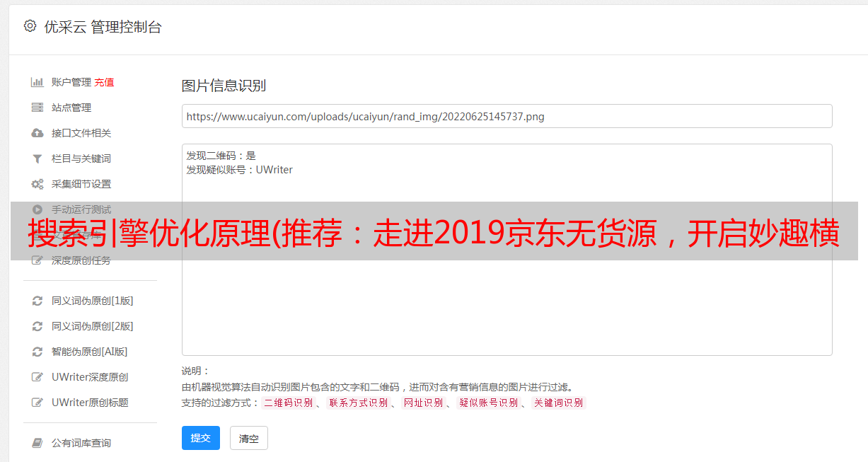868x462 pixels.
Task: Click the server icon for 站点管理
Action: coord(37,108)
